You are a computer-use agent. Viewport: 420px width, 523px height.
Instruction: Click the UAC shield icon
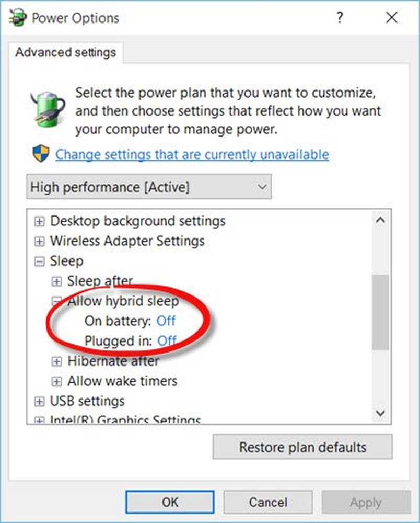pyautogui.click(x=40, y=154)
